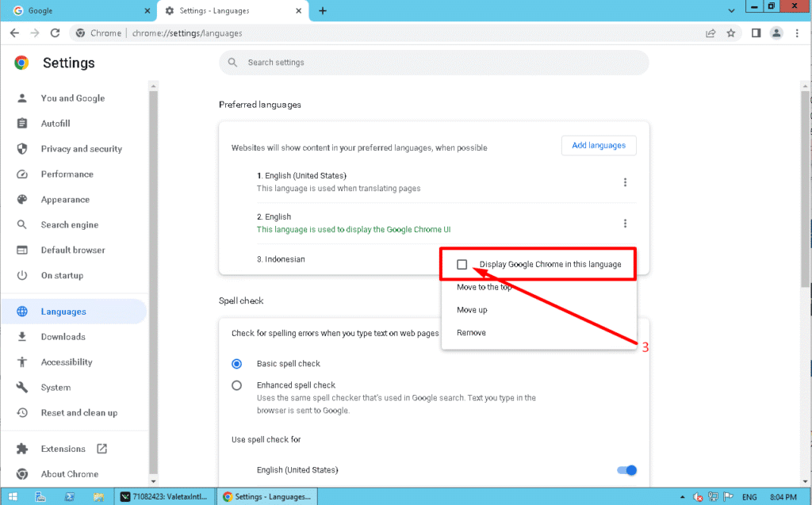Image resolution: width=812 pixels, height=505 pixels.
Task: Click the On startup power icon
Action: [x=21, y=276]
